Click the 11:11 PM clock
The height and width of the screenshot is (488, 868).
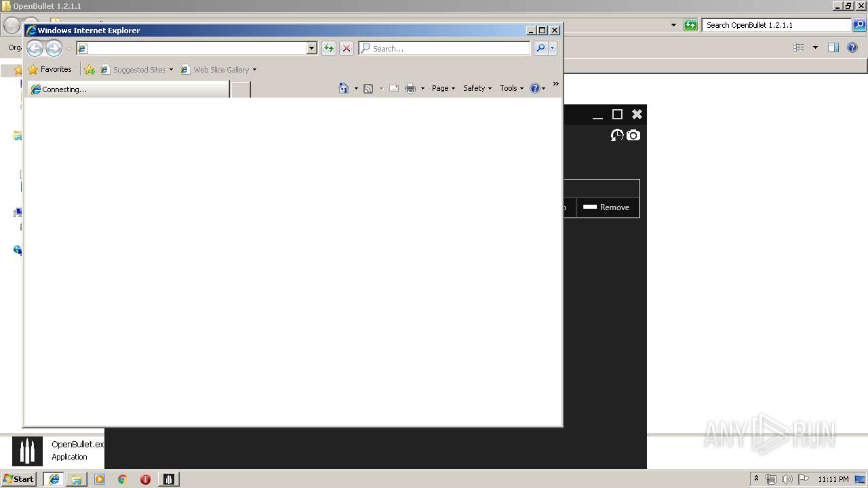click(x=833, y=479)
